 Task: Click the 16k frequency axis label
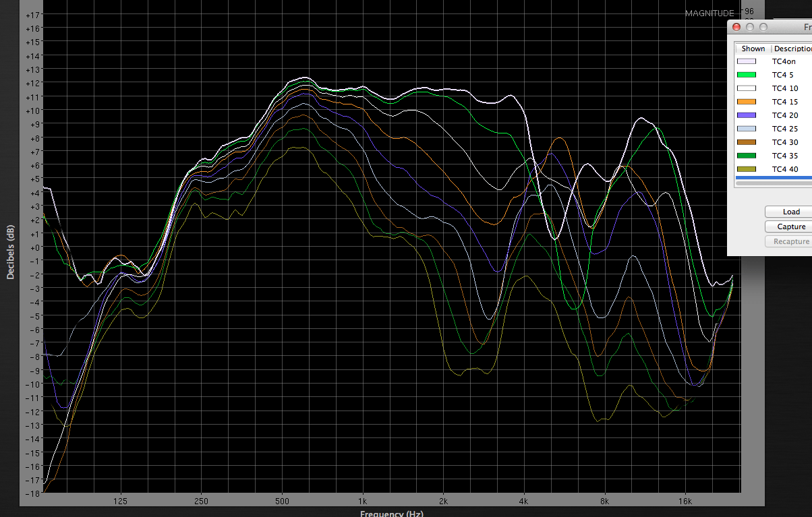click(x=685, y=501)
